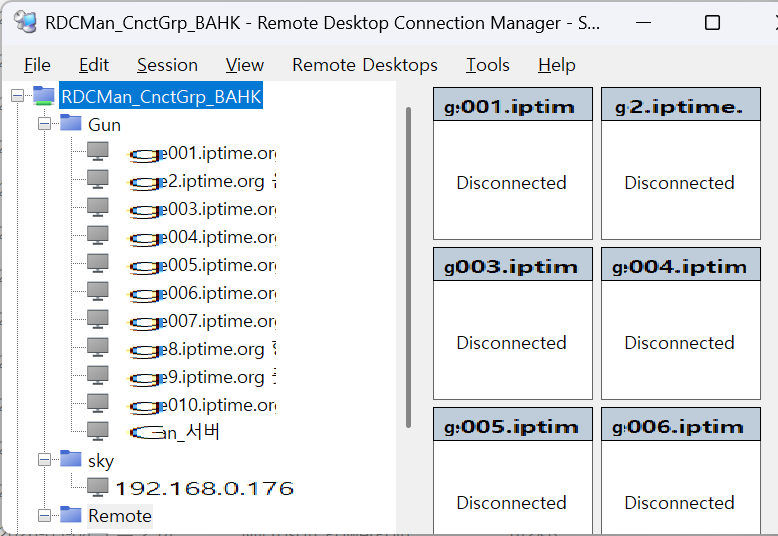Select the 007.iptime.org server in tree

point(202,322)
